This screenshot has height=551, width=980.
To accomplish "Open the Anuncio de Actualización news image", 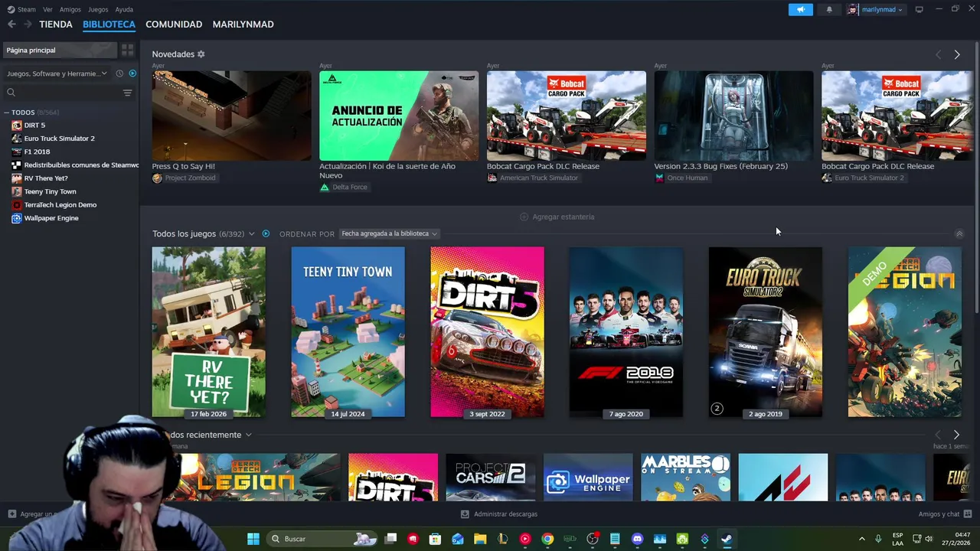I will point(399,116).
